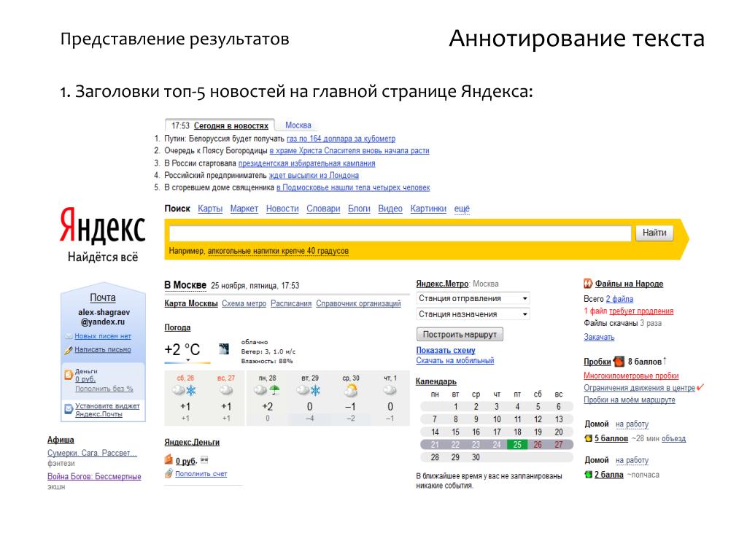Click the 'Календарь' heading link

click(436, 381)
